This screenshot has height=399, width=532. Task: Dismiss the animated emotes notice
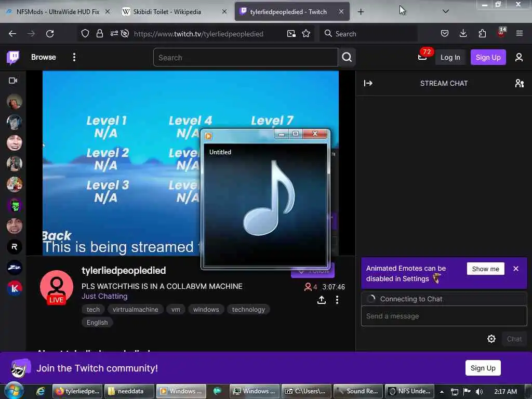tap(516, 269)
